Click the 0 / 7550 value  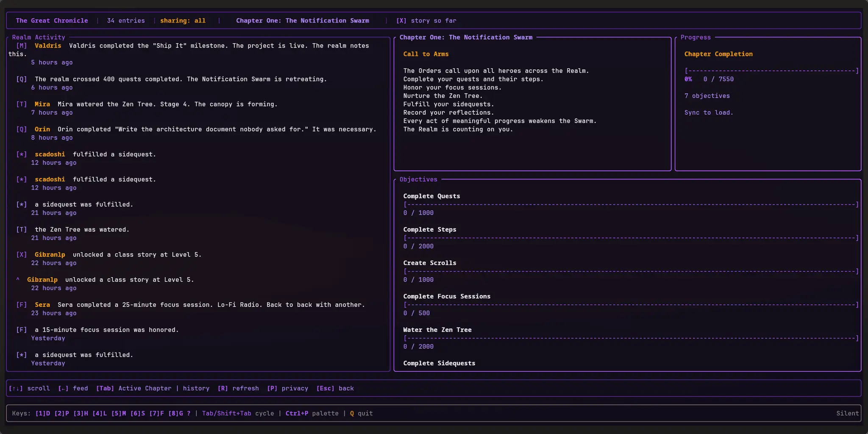pos(718,79)
